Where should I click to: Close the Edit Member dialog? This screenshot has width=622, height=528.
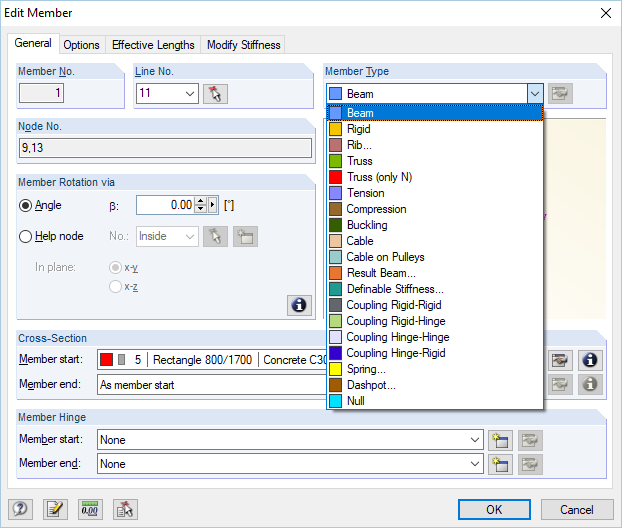tap(605, 13)
